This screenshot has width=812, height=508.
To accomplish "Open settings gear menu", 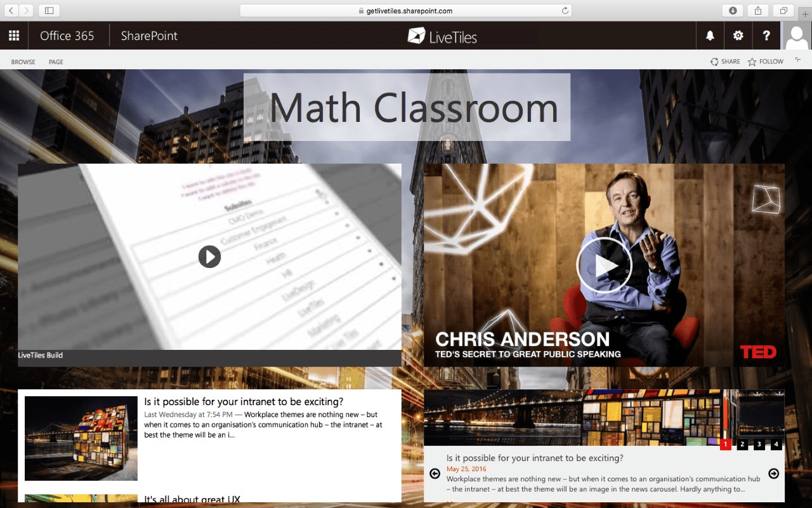I will [738, 36].
